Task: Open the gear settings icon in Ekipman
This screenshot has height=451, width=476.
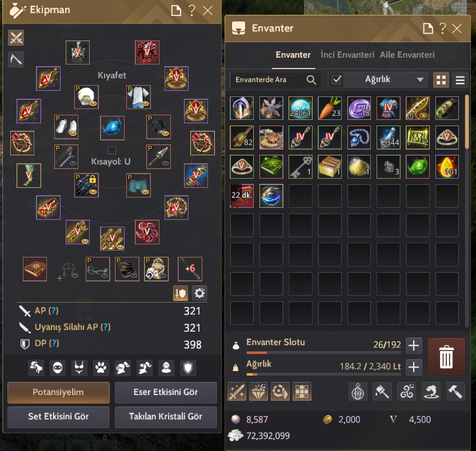Action: click(x=199, y=293)
